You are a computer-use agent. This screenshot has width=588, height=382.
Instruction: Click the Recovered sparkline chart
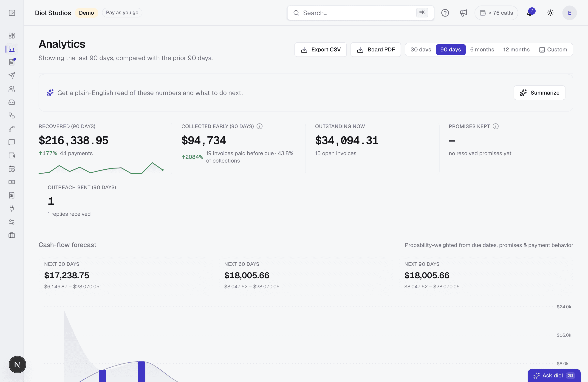(101, 168)
